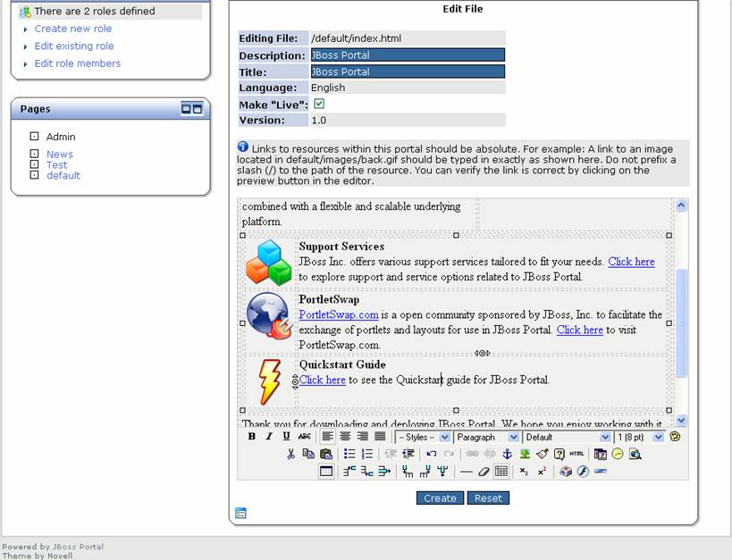Expand the News node in Pages
The width and height of the screenshot is (732, 560).
point(34,154)
